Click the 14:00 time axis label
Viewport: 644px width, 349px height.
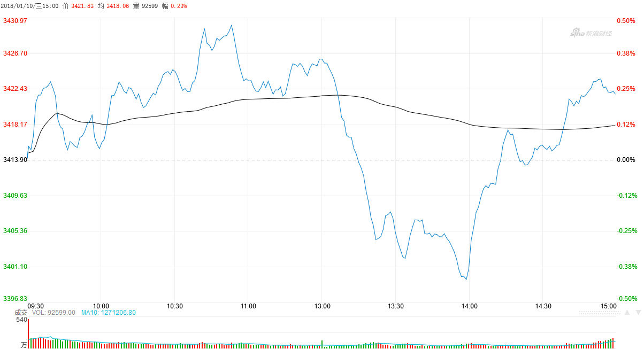tap(469, 306)
